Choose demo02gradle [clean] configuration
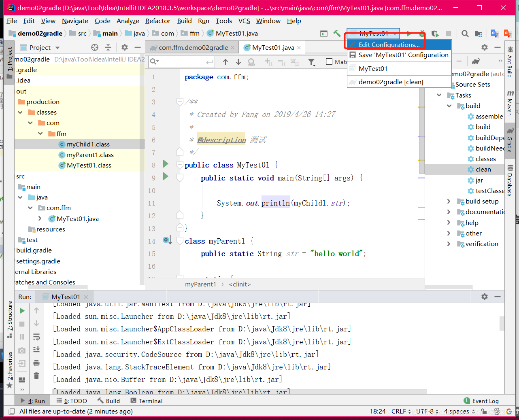Image resolution: width=519 pixels, height=420 pixels. (x=399, y=82)
